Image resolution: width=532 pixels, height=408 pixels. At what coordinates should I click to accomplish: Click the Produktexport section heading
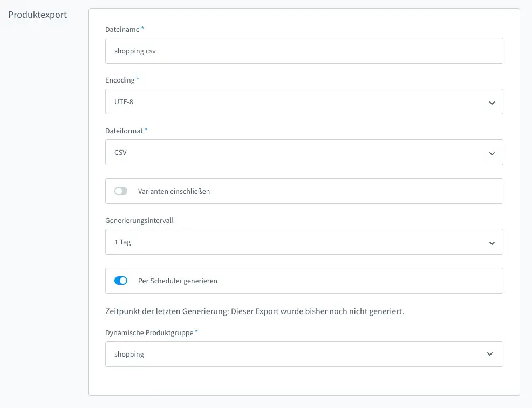(x=37, y=15)
